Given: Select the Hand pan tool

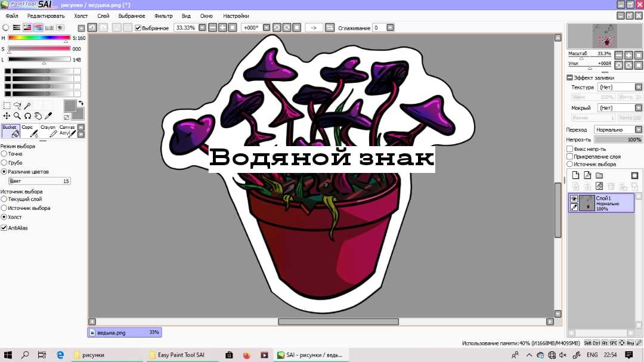Looking at the screenshot, I should (38, 116).
